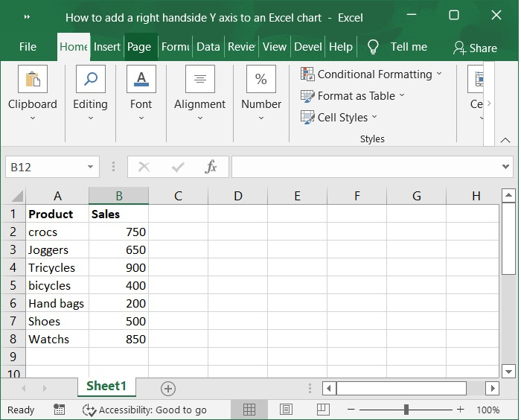This screenshot has height=420, width=521.
Task: Click the Share person icon
Action: [x=459, y=48]
